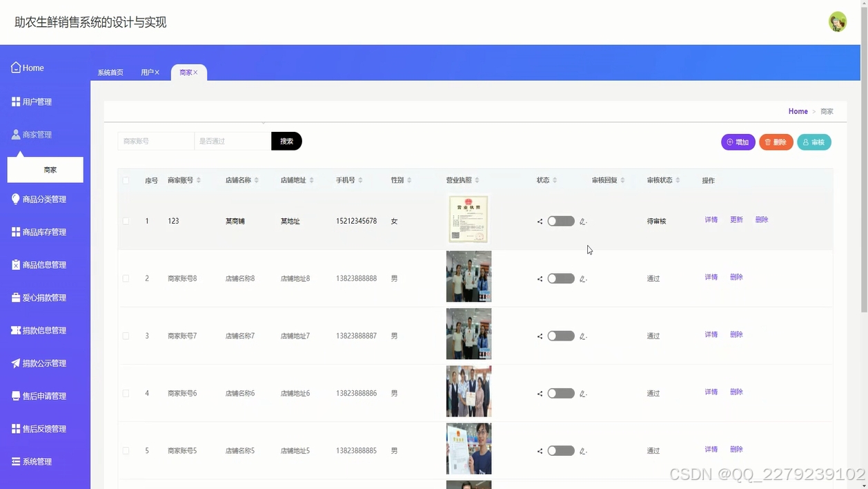This screenshot has width=868, height=489.
Task: Switch to the 系统首页 tab
Action: pyautogui.click(x=110, y=73)
